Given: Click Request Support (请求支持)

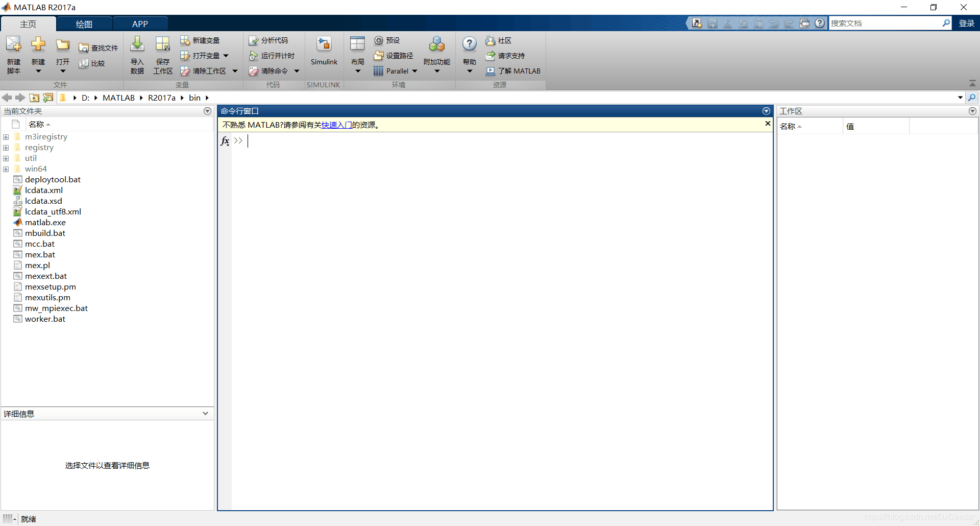Looking at the screenshot, I should [x=505, y=56].
